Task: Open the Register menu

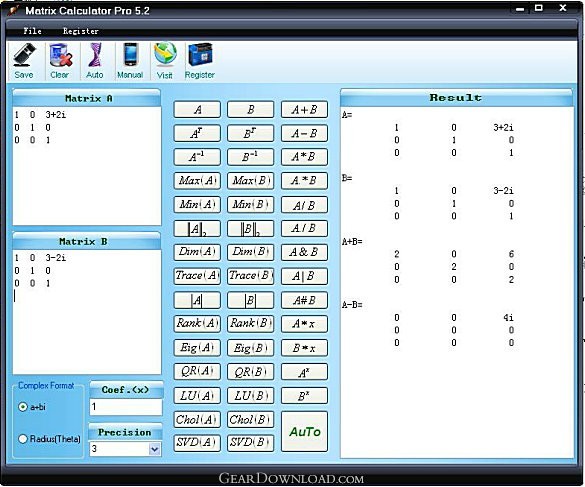Action: pos(81,31)
